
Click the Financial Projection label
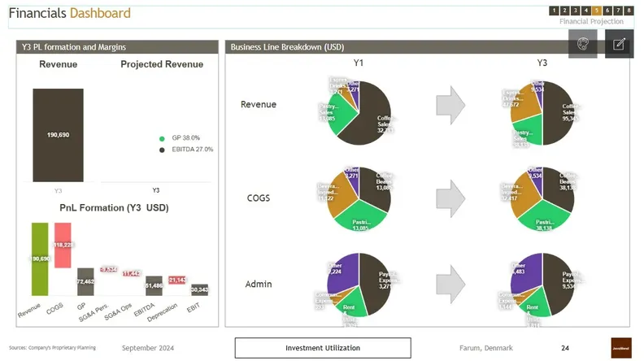(591, 21)
